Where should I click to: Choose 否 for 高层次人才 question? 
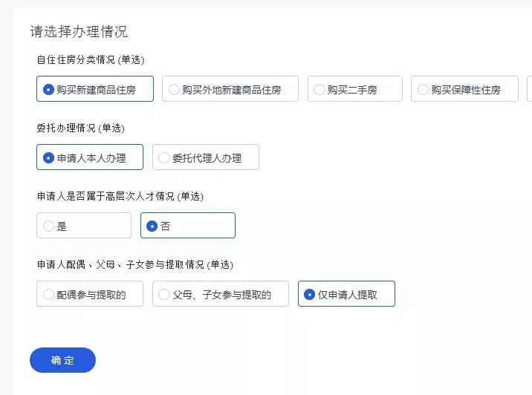click(188, 226)
